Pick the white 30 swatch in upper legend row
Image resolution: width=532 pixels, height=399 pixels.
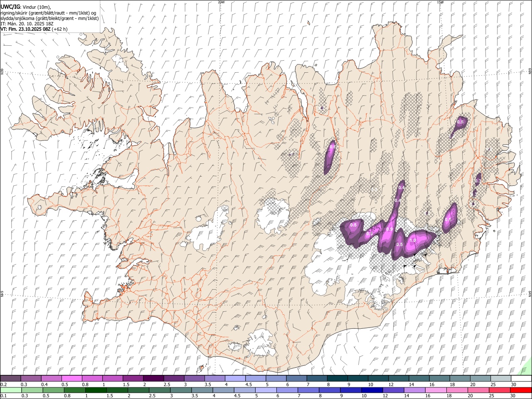pyautogui.click(x=521, y=379)
